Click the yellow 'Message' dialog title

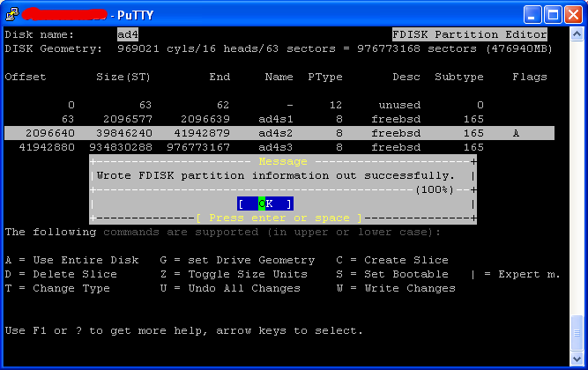(283, 161)
